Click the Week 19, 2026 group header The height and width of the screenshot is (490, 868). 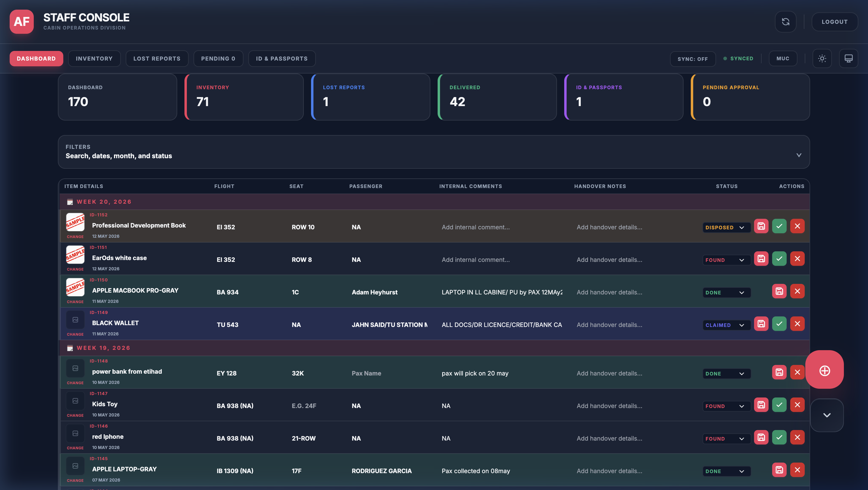tap(435, 348)
